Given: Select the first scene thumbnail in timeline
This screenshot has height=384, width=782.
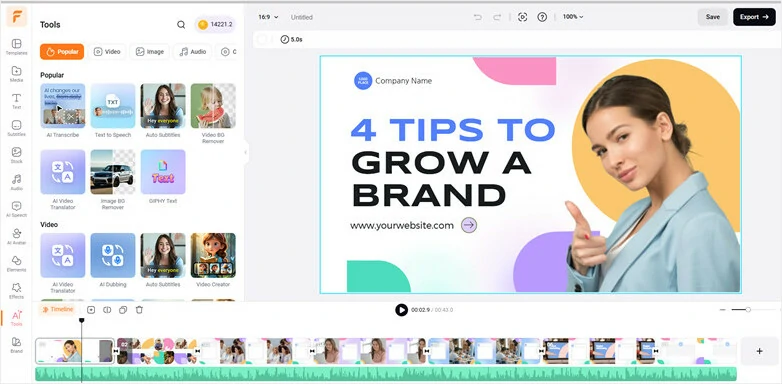Looking at the screenshot, I should click(x=75, y=351).
